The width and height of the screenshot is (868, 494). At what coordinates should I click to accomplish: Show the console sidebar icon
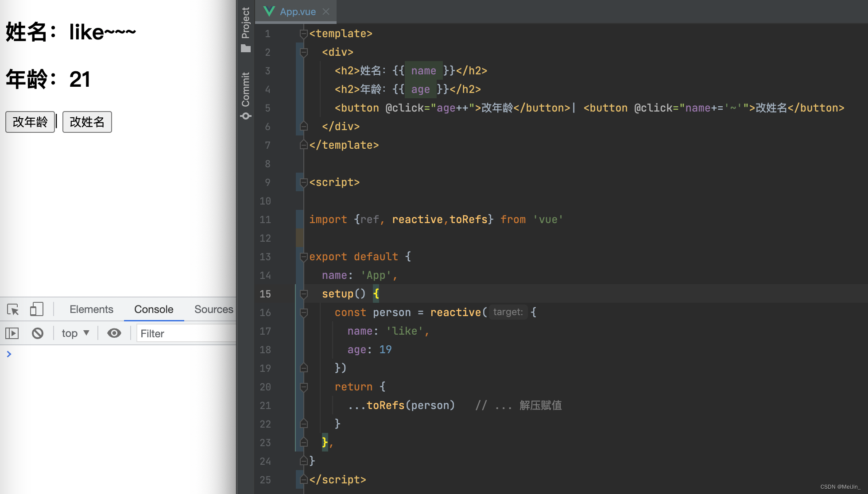click(12, 333)
